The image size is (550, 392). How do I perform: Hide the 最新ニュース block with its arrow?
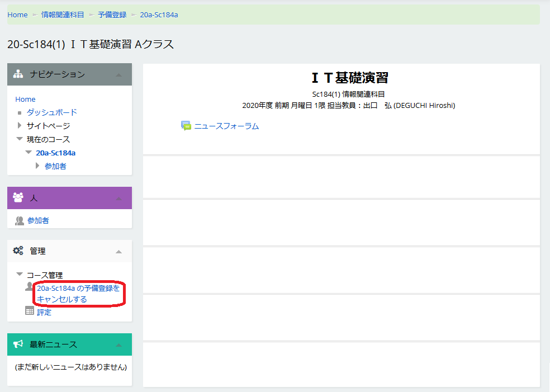[118, 345]
